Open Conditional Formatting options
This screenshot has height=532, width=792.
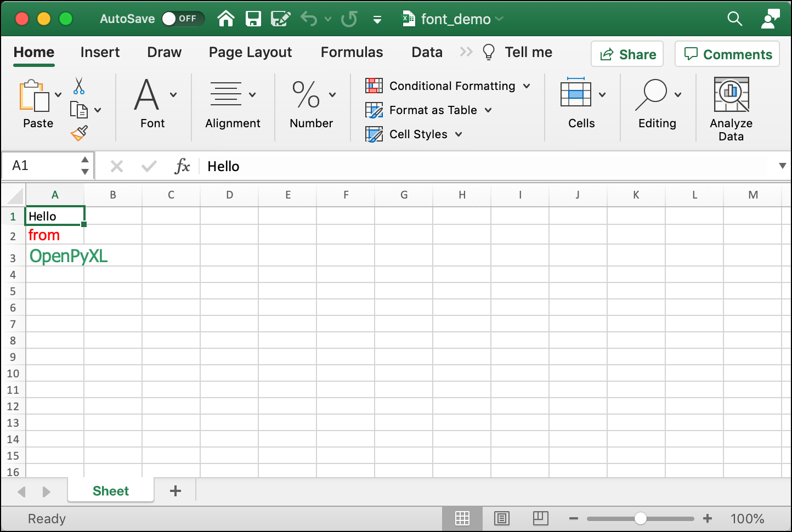pyautogui.click(x=451, y=86)
